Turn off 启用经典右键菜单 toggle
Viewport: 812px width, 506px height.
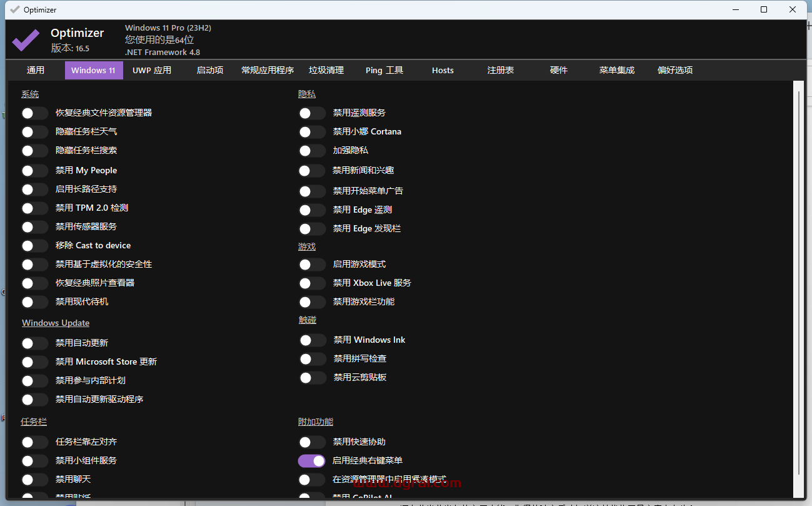point(312,461)
